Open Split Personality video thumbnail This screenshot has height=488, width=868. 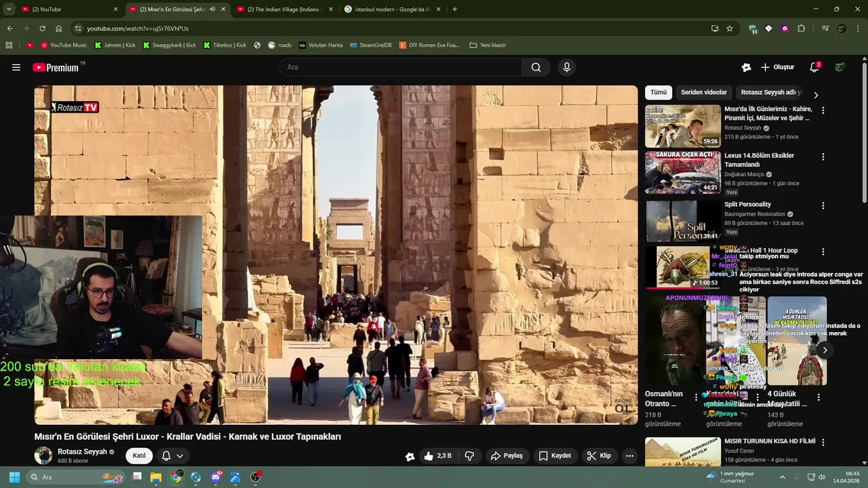[683, 221]
